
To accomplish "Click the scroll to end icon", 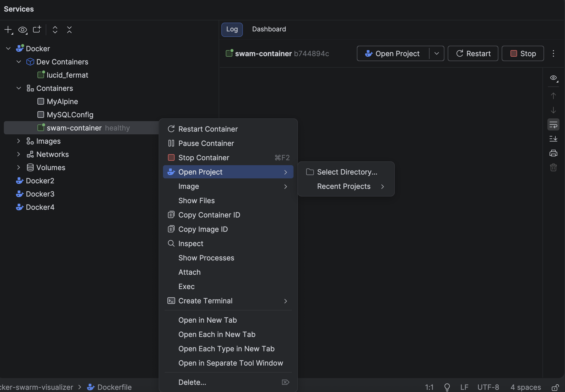I will click(553, 139).
